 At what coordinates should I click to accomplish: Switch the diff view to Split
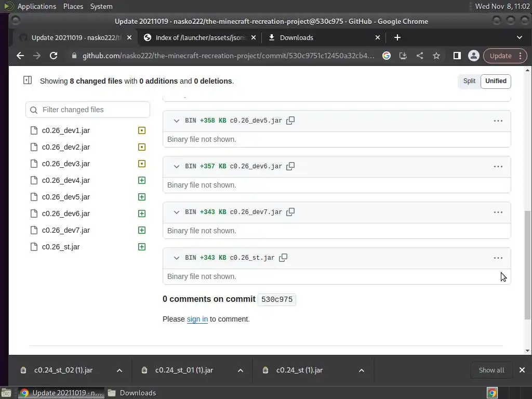coord(469,81)
